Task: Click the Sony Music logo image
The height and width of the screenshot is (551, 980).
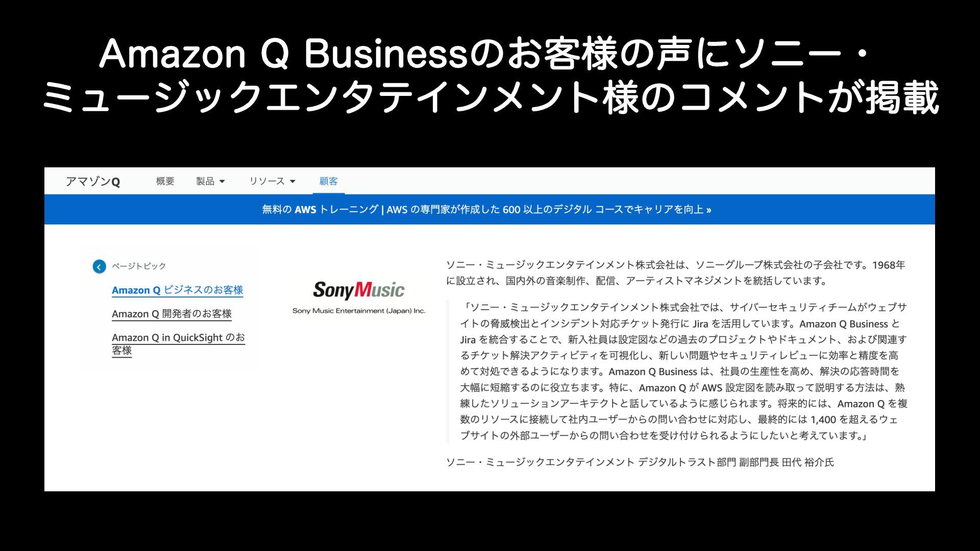Action: [359, 290]
